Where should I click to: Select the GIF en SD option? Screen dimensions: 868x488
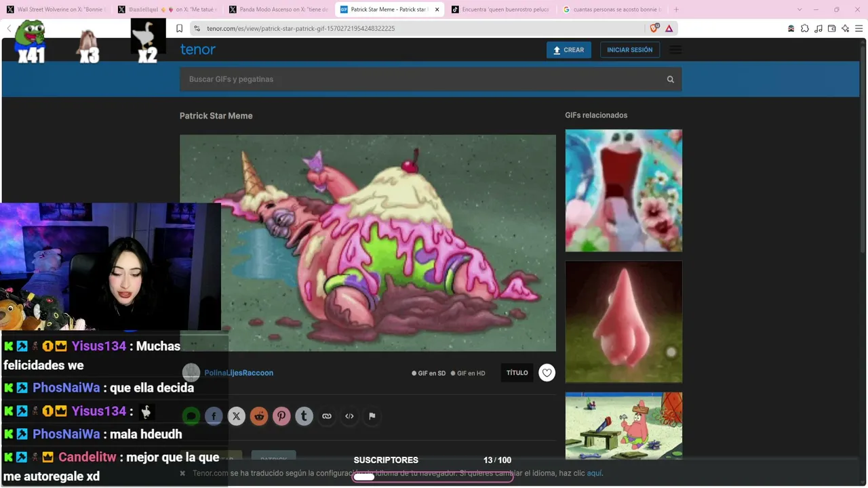(429, 373)
